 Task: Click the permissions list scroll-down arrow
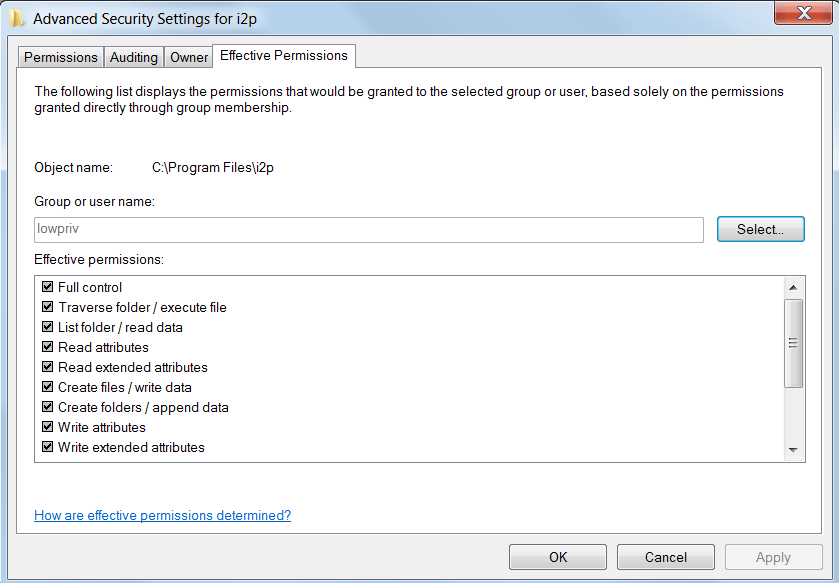[x=794, y=450]
